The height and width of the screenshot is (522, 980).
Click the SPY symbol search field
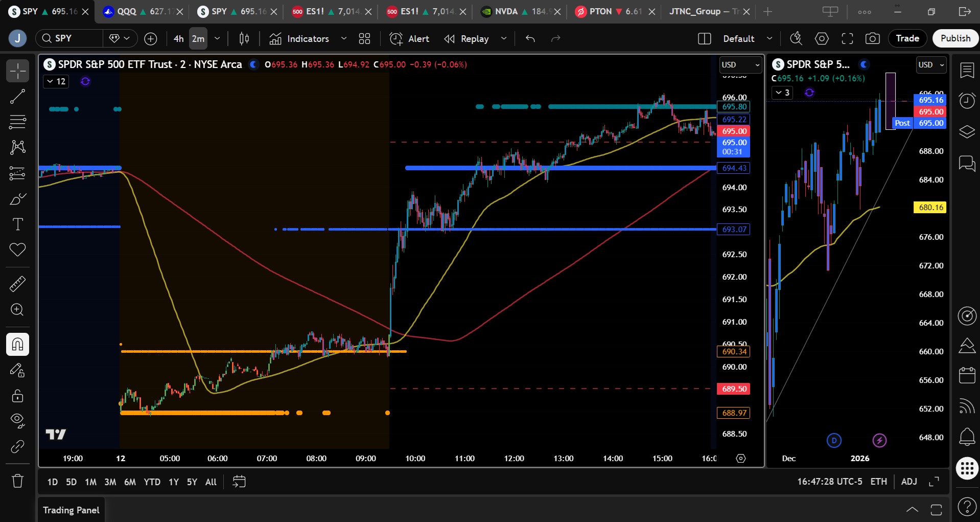click(69, 38)
